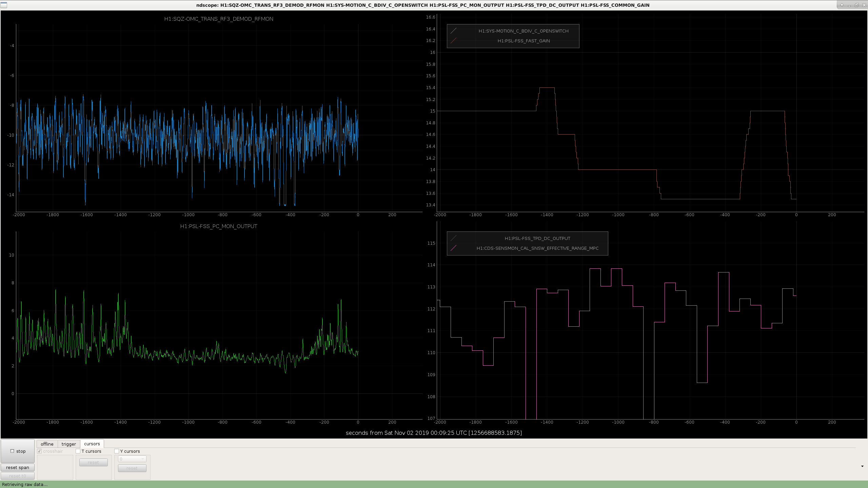Click the keep-above arrow icon in title bar
This screenshot has height=488, width=868.
tap(842, 5)
